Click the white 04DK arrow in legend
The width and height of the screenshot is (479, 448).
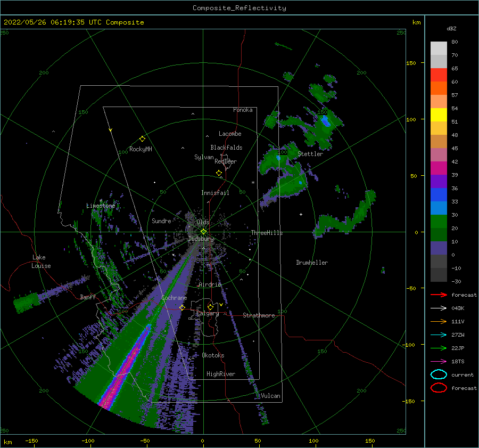(x=439, y=308)
